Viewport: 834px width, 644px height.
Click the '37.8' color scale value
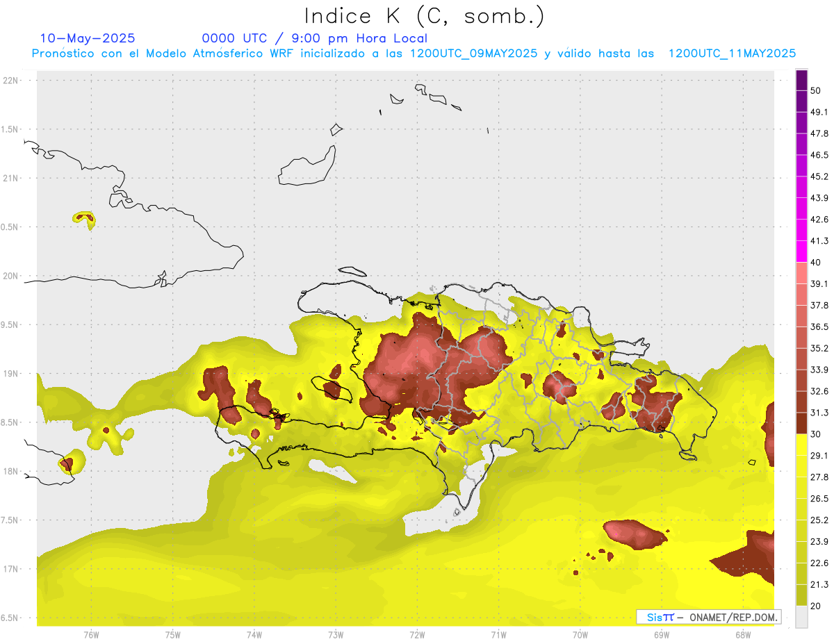tap(819, 305)
